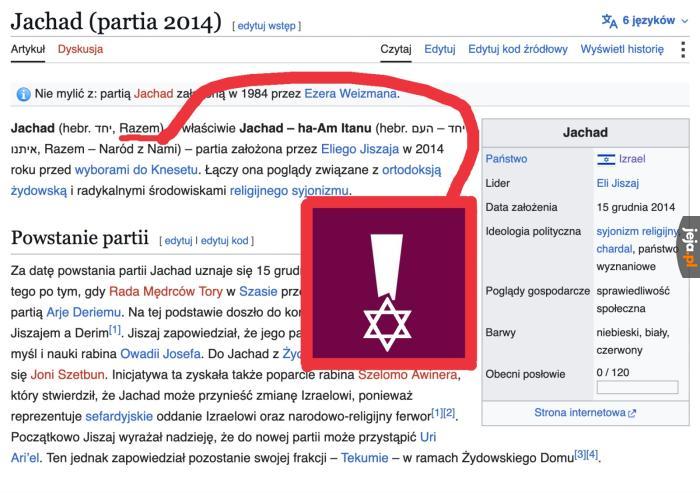Click edytuj wstęp link by the title
Viewport: 700px width, 493px height.
(267, 26)
